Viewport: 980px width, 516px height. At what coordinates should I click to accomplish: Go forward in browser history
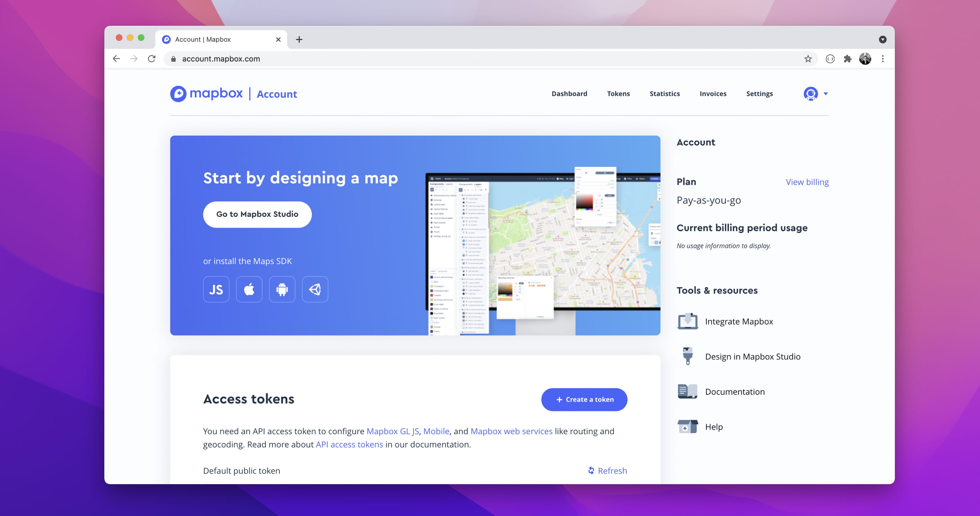tap(134, 59)
